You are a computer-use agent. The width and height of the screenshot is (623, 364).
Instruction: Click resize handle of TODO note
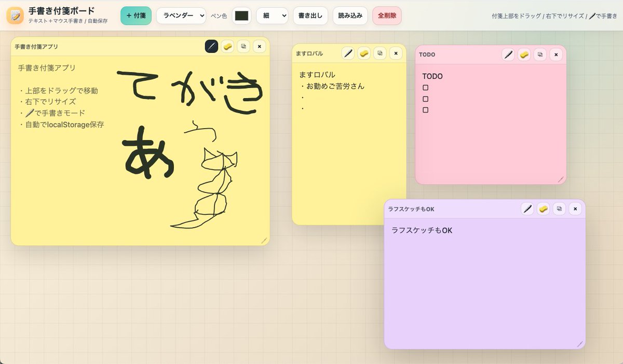(x=561, y=179)
